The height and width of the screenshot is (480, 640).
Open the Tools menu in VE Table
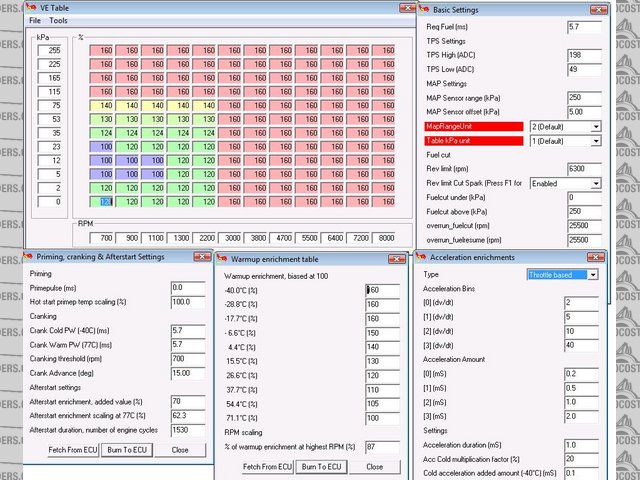point(59,20)
